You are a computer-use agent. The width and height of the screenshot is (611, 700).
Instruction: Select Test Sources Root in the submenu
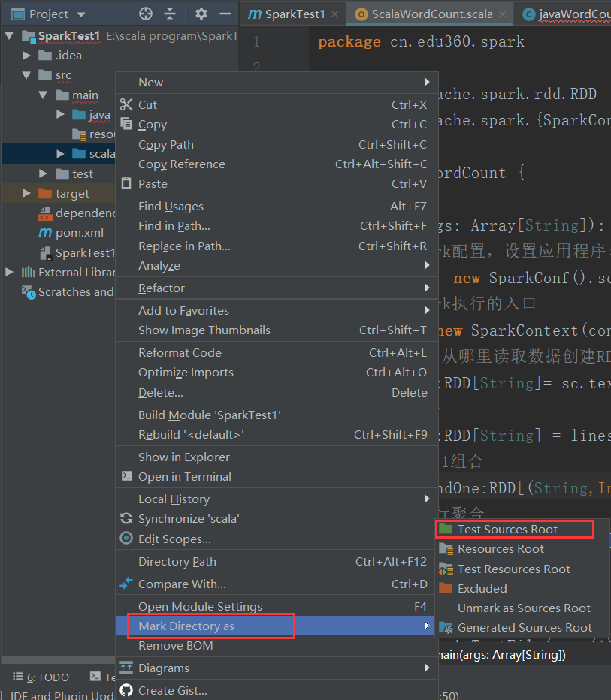[515, 529]
